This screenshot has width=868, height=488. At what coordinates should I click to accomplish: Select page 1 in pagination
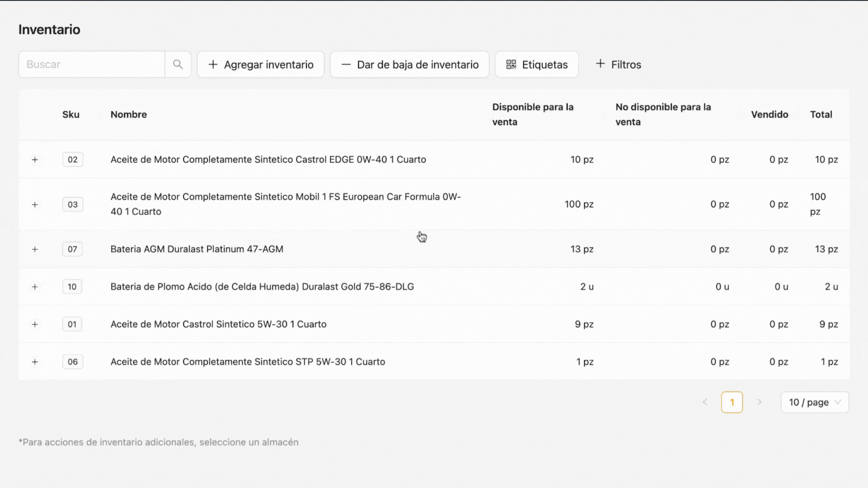point(732,402)
